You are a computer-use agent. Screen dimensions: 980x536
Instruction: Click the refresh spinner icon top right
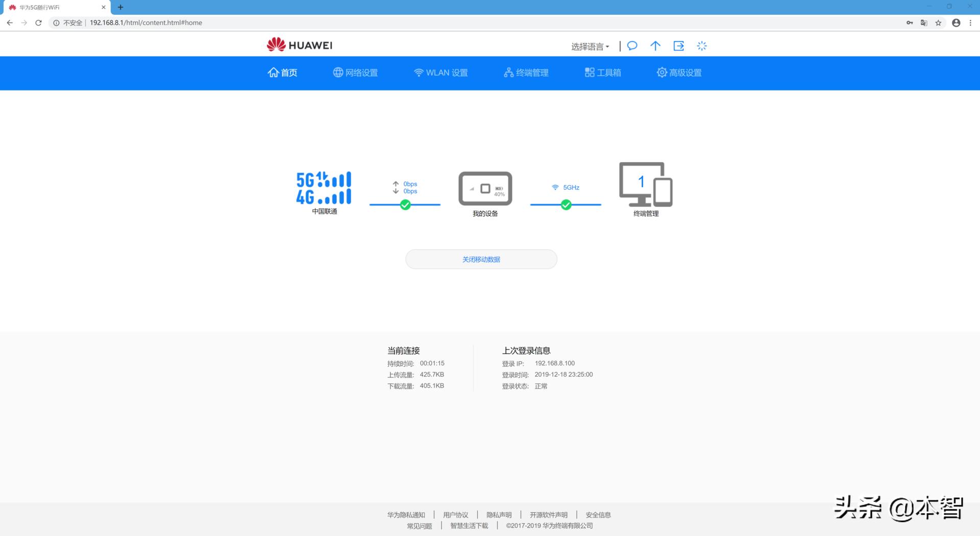click(702, 46)
